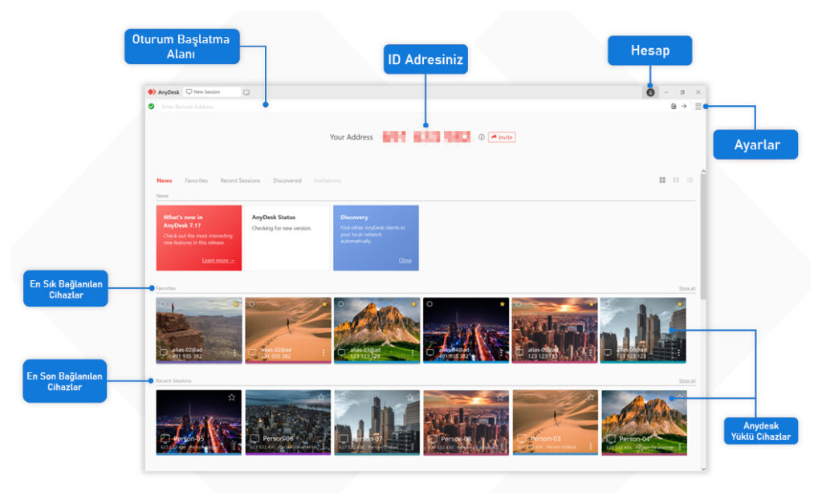Click the info icon beside Your Address
This screenshot has height=504, width=822.
tap(481, 137)
